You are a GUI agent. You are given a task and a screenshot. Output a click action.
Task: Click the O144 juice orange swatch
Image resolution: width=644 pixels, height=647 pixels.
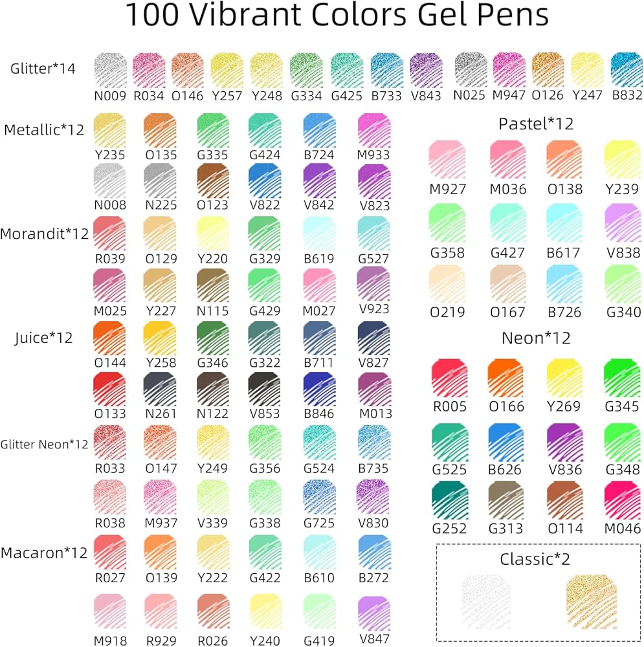[x=110, y=338]
